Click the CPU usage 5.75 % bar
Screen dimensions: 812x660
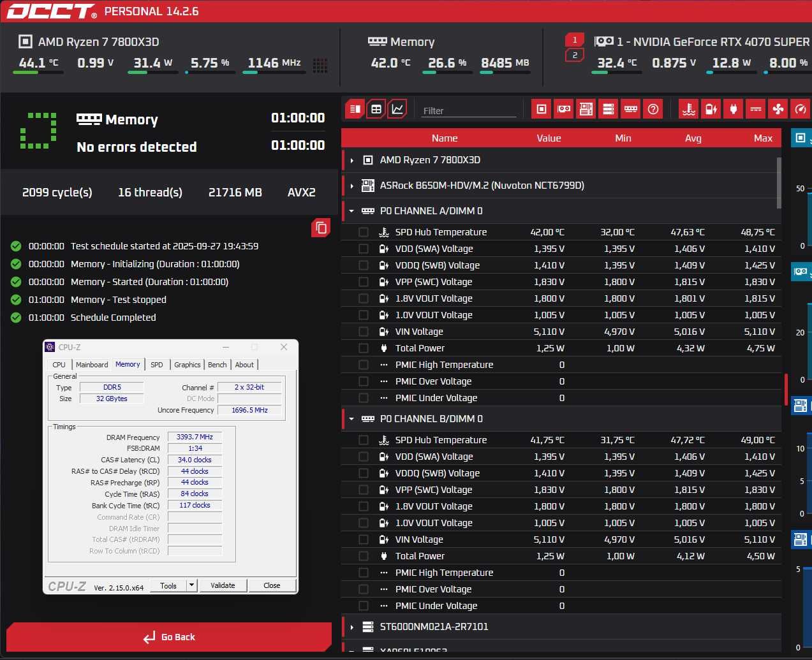tap(210, 72)
